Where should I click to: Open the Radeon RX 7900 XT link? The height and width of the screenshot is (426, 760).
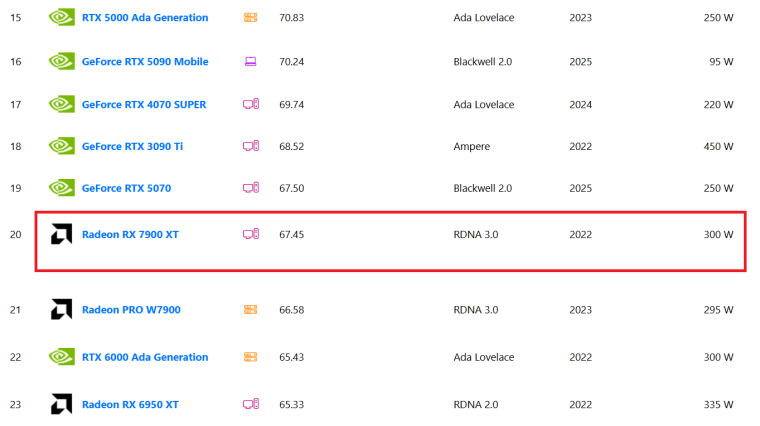click(x=130, y=235)
